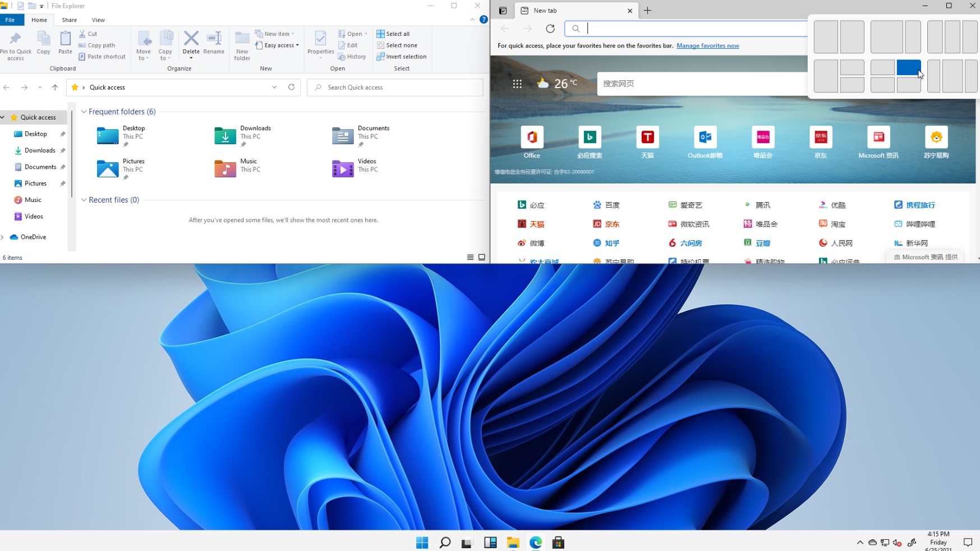Image resolution: width=980 pixels, height=551 pixels.
Task: Refresh the Edge browser page
Action: 550,29
